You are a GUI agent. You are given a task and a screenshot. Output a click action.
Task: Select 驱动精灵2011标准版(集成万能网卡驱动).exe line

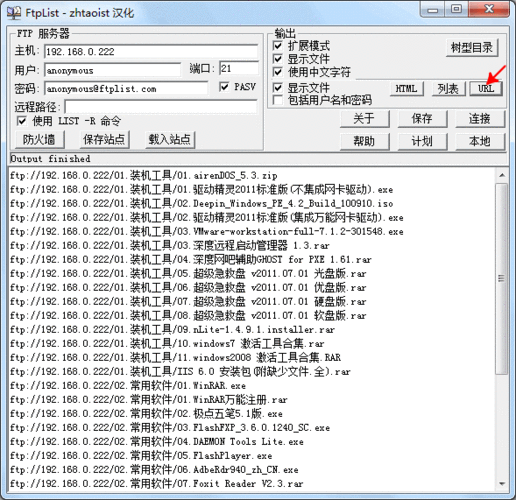[207, 217]
